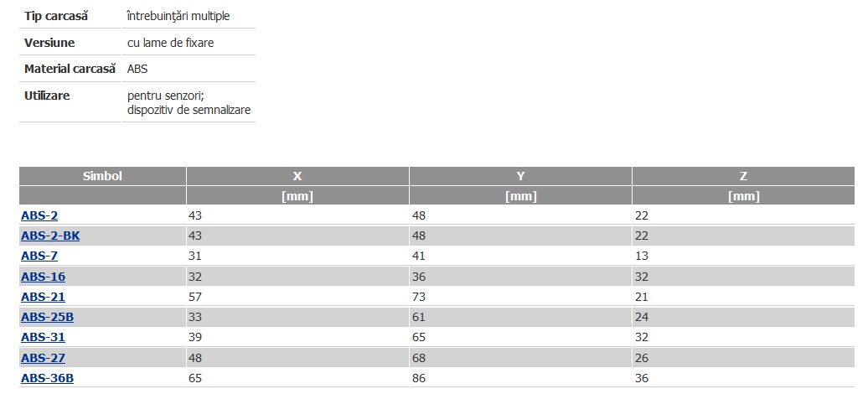The image size is (868, 399).
Task: Click the ABS-27 link
Action: 43,358
